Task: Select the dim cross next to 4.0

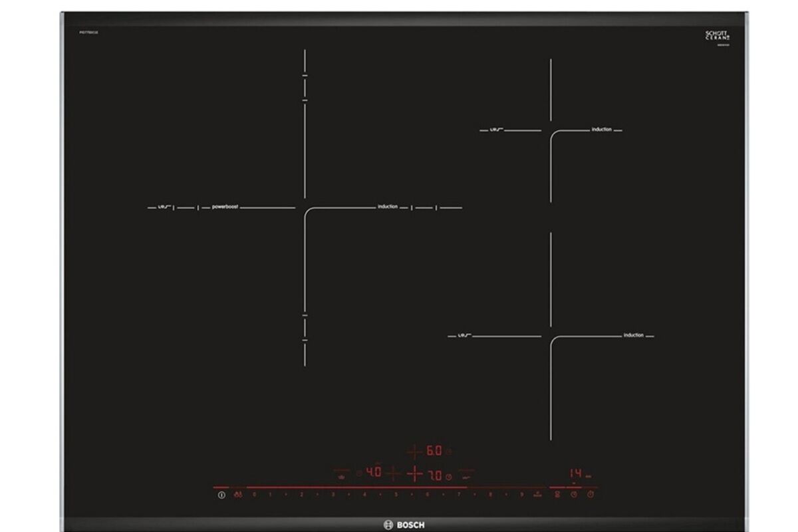Action: point(393,474)
